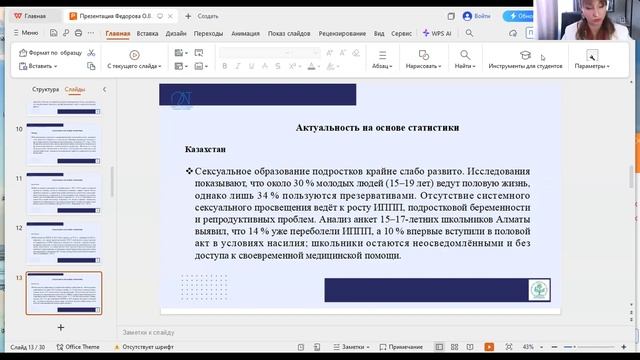Screen dimensions: 640x360
Task: Click the Отсутствует шрифт missing font warning
Action: 144,347
